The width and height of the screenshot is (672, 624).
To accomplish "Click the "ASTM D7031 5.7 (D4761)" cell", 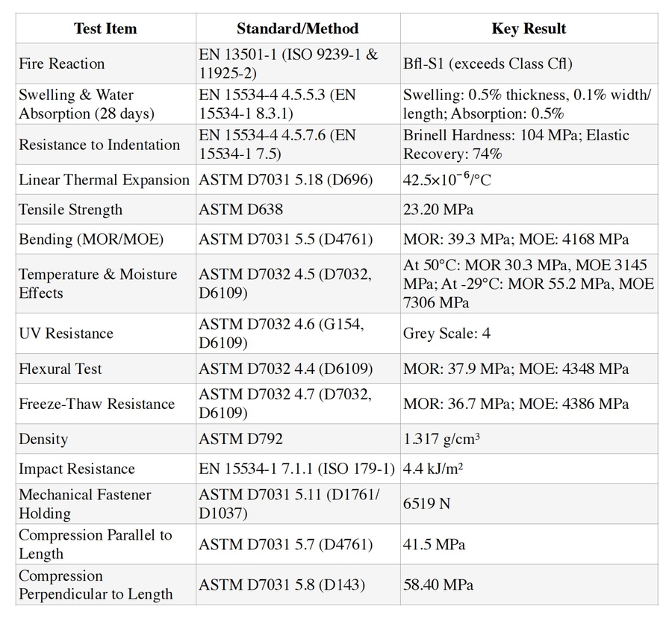I will tap(285, 544).
